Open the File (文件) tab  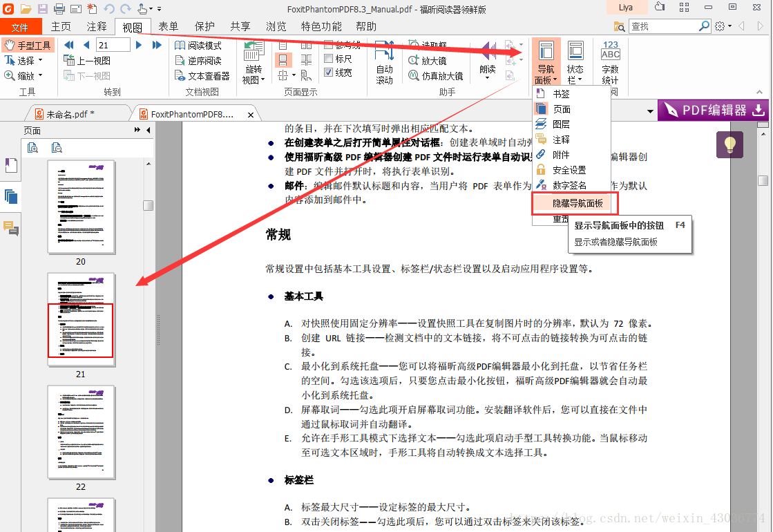(x=20, y=27)
